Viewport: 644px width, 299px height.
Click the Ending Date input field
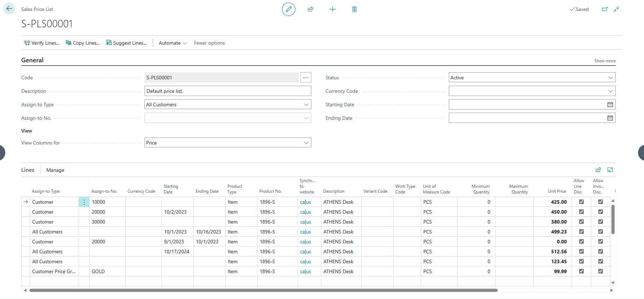click(527, 118)
